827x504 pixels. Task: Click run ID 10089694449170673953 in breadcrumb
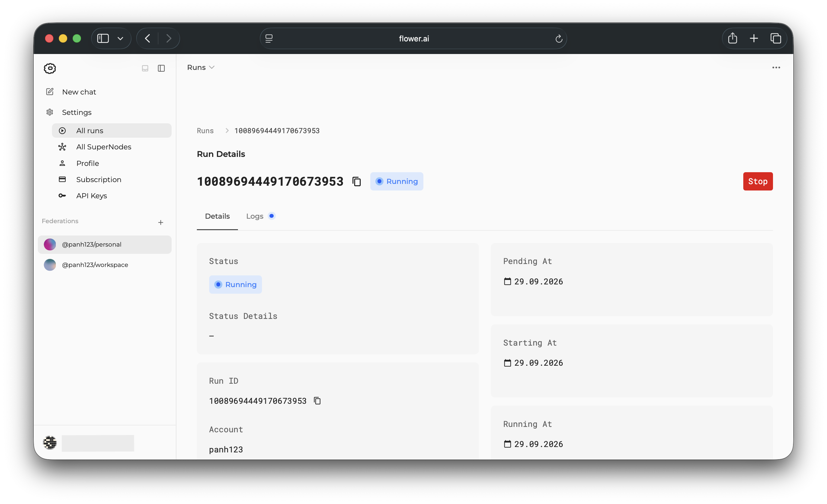(x=277, y=130)
